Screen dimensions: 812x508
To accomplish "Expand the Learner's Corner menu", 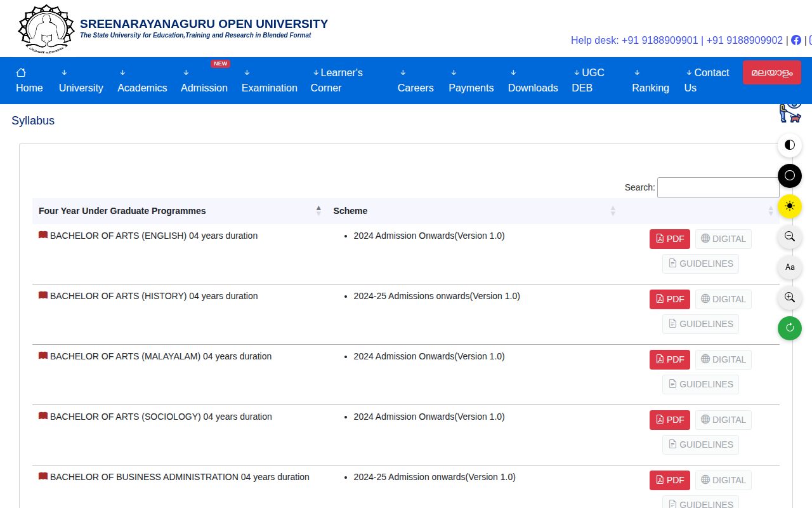I will pos(337,81).
